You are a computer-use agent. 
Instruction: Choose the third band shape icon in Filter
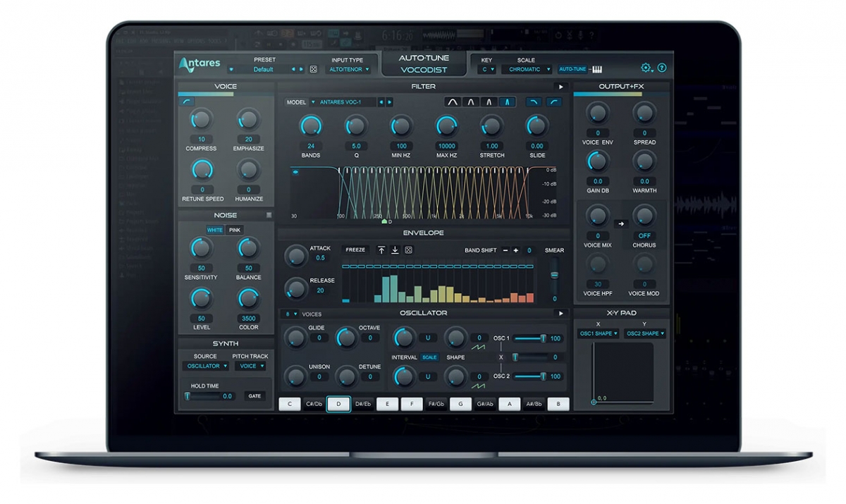pos(489,102)
